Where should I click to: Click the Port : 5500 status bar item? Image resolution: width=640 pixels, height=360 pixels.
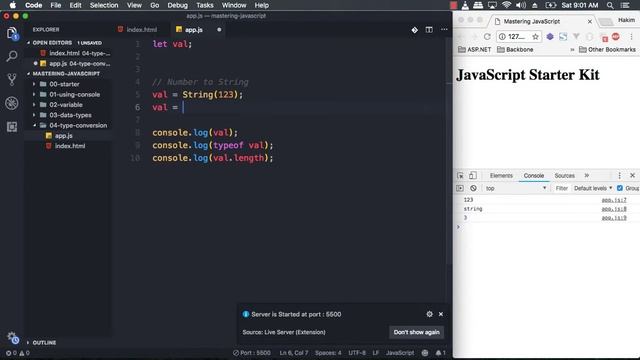coord(251,353)
